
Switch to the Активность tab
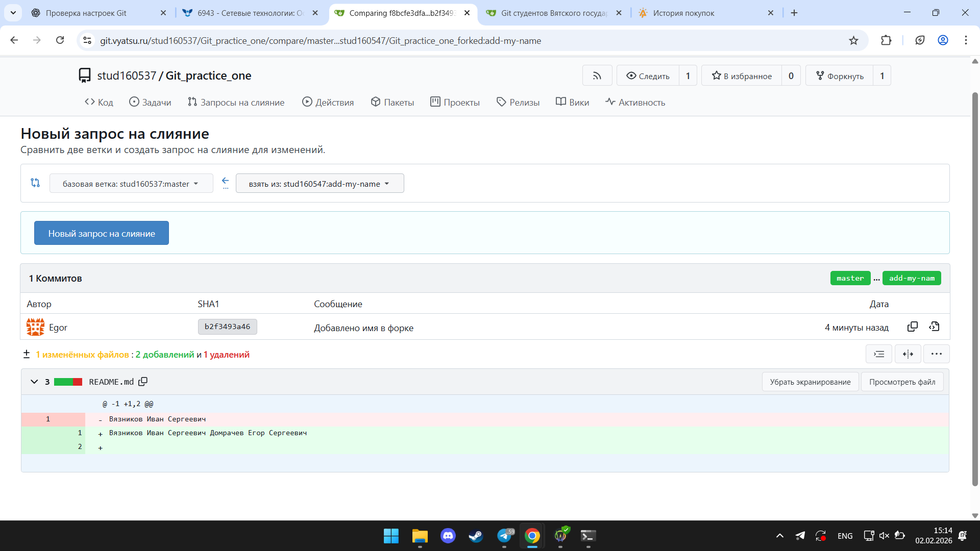[x=635, y=103]
